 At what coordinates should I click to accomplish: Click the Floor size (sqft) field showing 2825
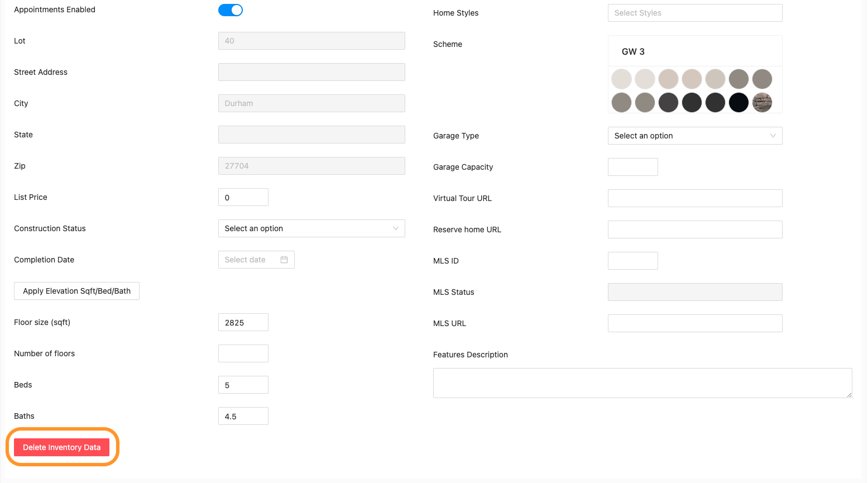coord(243,322)
